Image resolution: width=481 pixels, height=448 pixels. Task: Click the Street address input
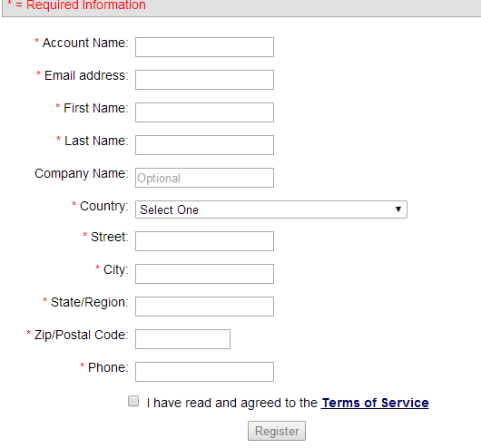[x=204, y=241]
